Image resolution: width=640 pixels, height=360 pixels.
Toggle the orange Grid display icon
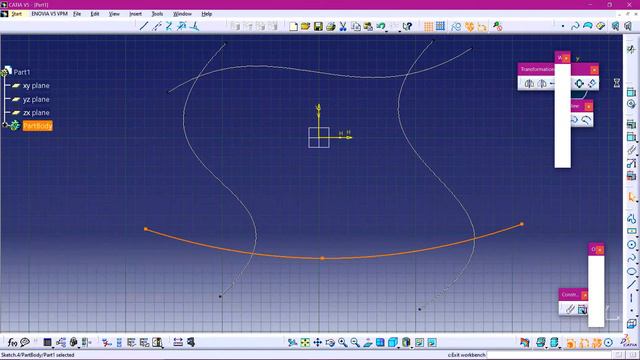click(428, 27)
